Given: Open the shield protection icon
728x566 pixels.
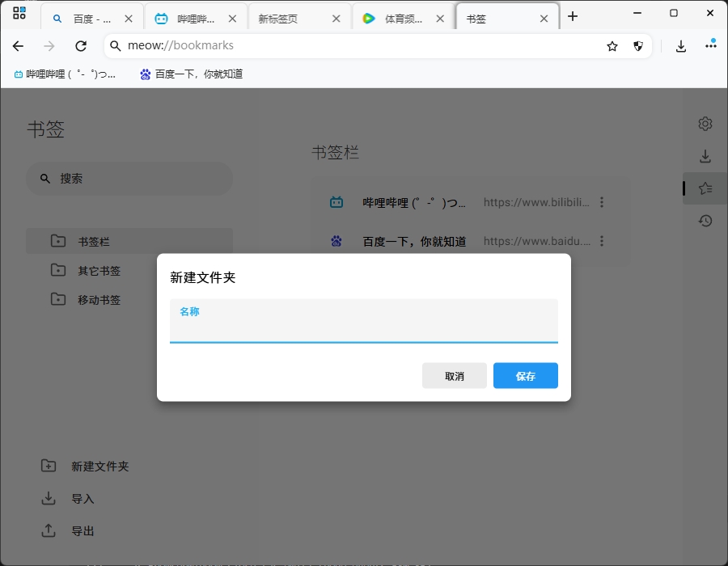Looking at the screenshot, I should [x=638, y=46].
